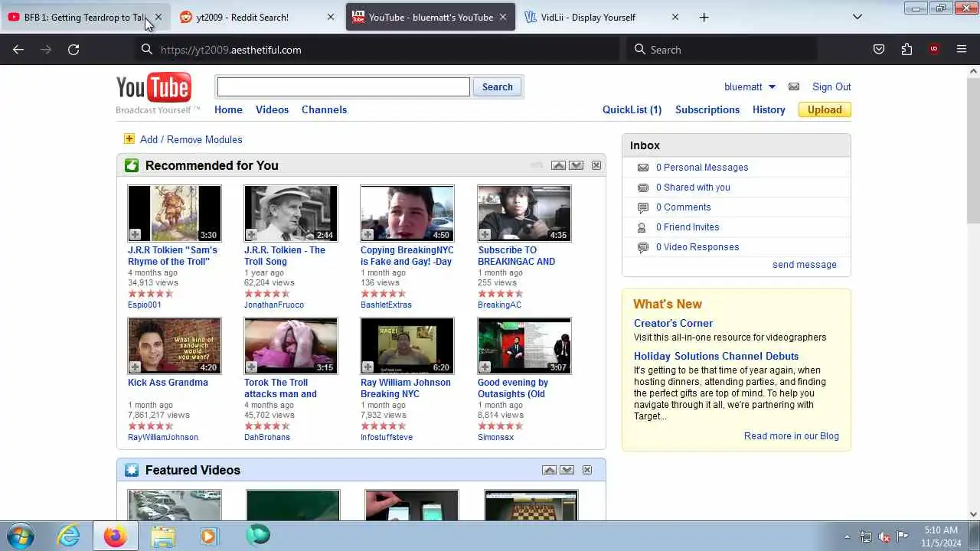This screenshot has height=551, width=980.
Task: Open Windows Media Player from taskbar
Action: [209, 536]
